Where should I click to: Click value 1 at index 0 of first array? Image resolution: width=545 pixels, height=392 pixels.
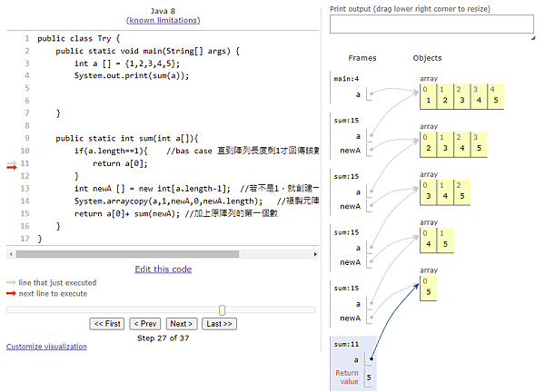pyautogui.click(x=428, y=101)
